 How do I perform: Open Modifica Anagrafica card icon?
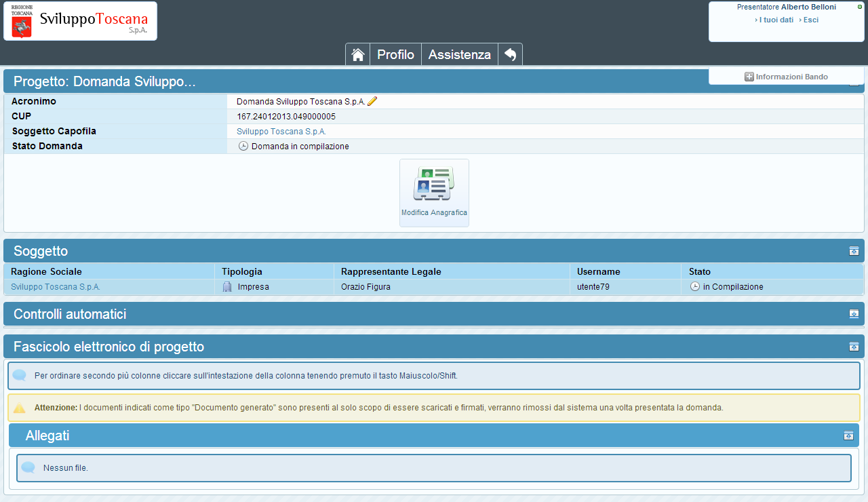[x=434, y=183]
